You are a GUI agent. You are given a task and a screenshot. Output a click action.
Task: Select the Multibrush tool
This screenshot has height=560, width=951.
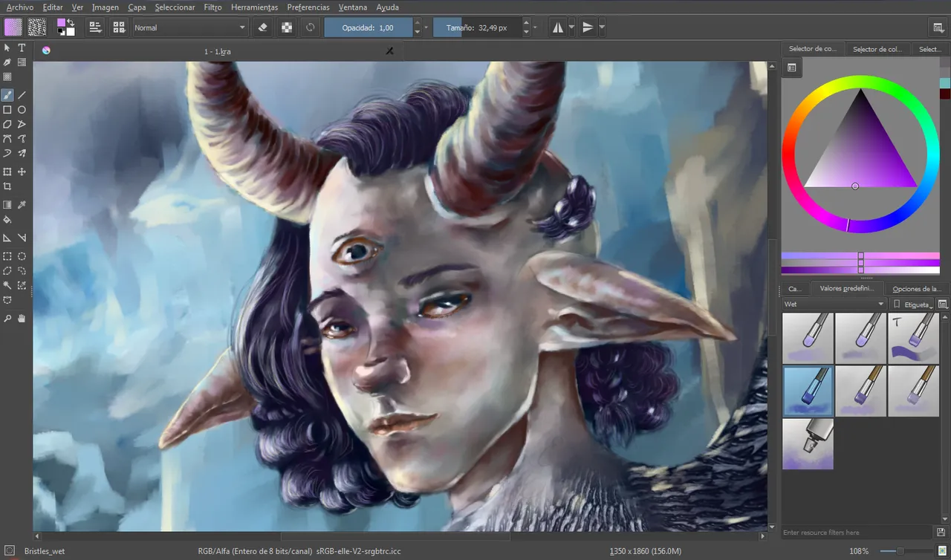[22, 154]
